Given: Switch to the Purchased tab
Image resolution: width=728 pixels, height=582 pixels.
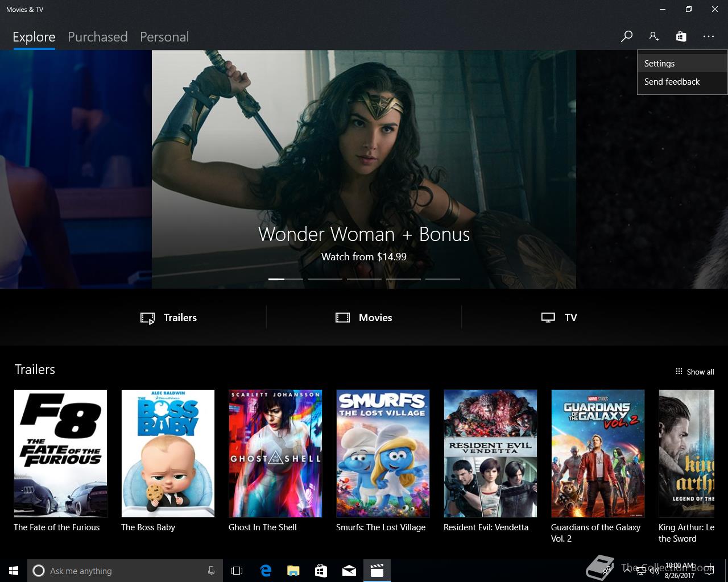Looking at the screenshot, I should [97, 37].
